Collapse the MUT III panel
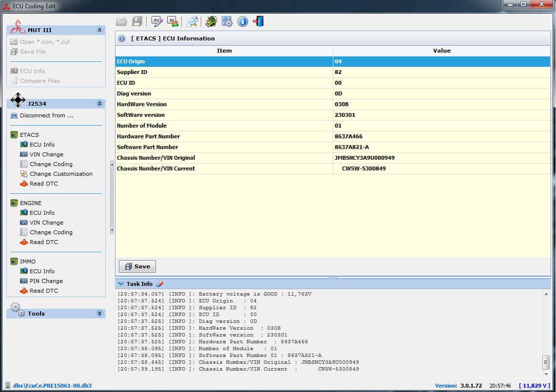556x392 pixels. (99, 30)
